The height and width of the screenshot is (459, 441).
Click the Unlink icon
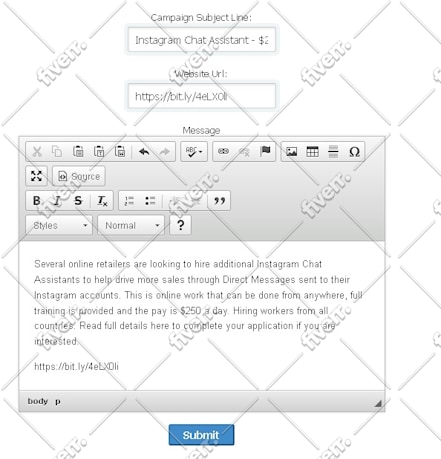pyautogui.click(x=244, y=152)
